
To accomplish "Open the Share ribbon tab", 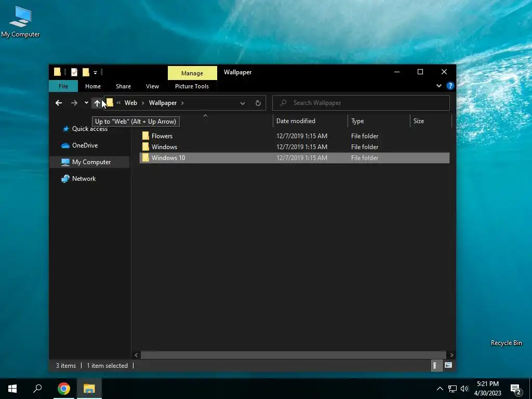I will [123, 86].
